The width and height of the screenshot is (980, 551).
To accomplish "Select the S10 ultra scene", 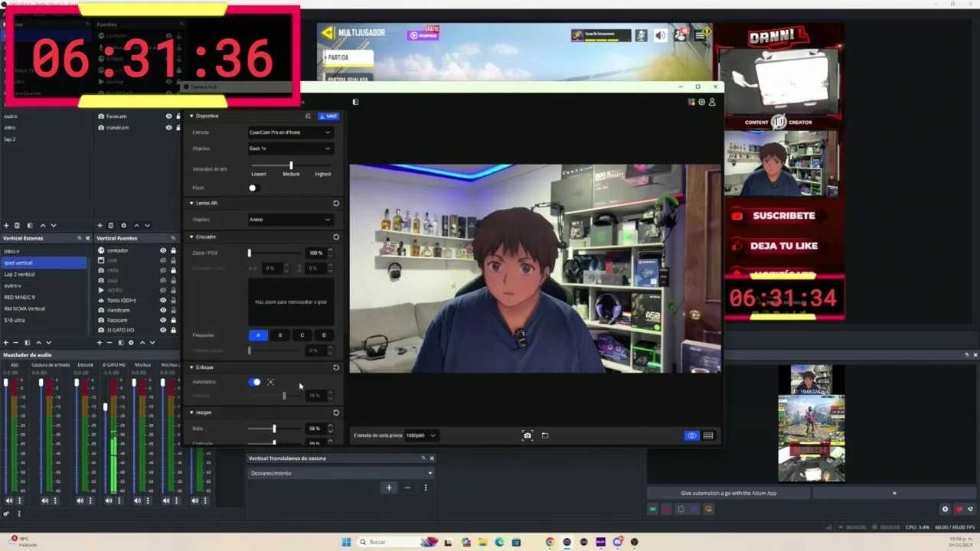I will [x=44, y=320].
